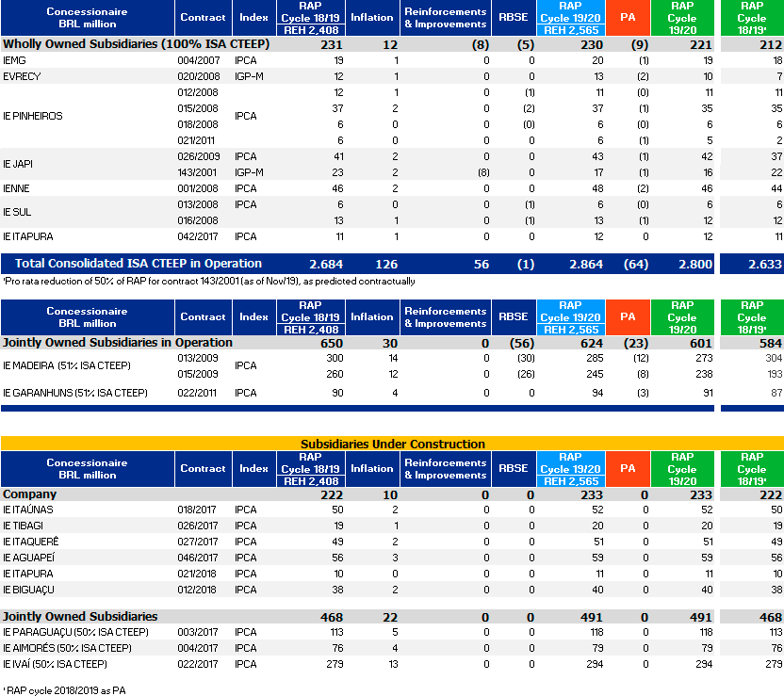Image resolution: width=784 pixels, height=696 pixels.
Task: Select the IE AGUAPEÍ concessionaire name
Action: (x=29, y=558)
